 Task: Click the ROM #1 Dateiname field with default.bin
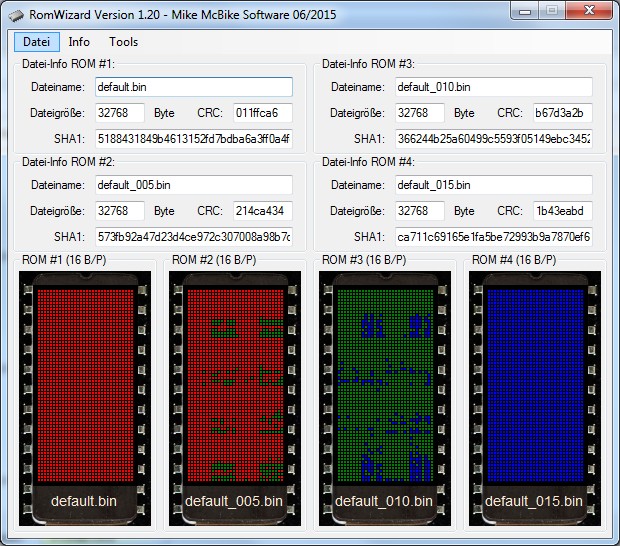pyautogui.click(x=193, y=87)
